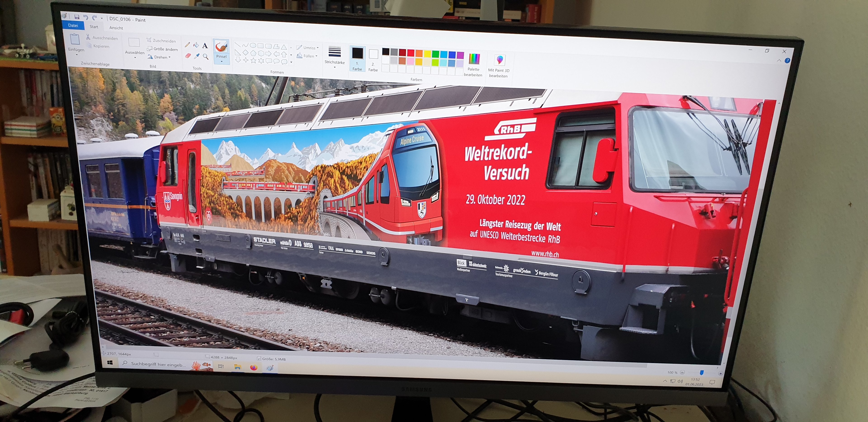Redo the last undone action
Image resolution: width=868 pixels, height=422 pixels.
click(x=94, y=18)
